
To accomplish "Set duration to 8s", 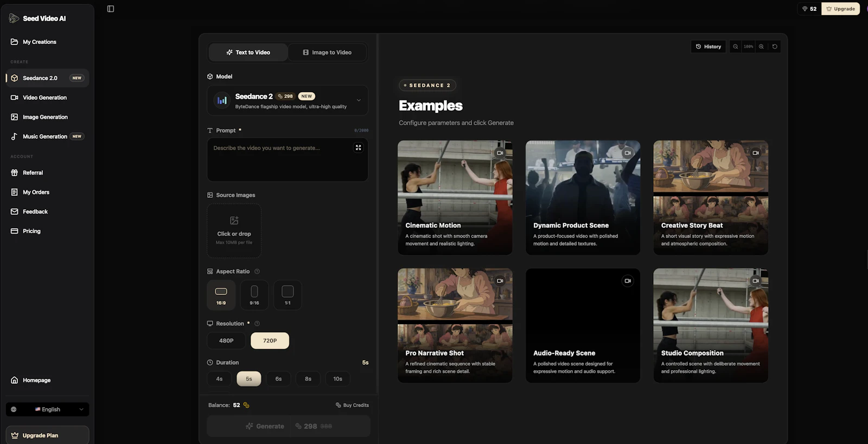I will coord(308,379).
